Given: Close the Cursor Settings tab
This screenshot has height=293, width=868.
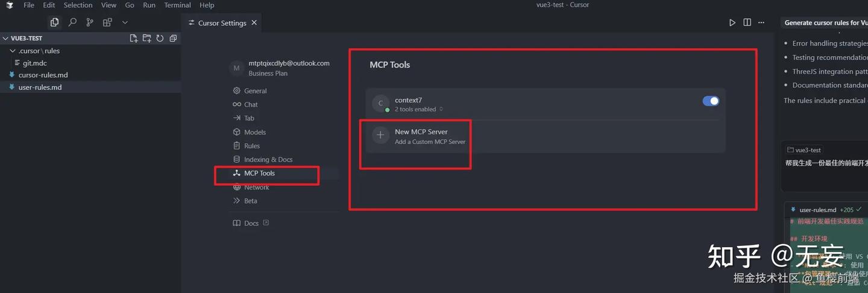Looking at the screenshot, I should pyautogui.click(x=254, y=23).
